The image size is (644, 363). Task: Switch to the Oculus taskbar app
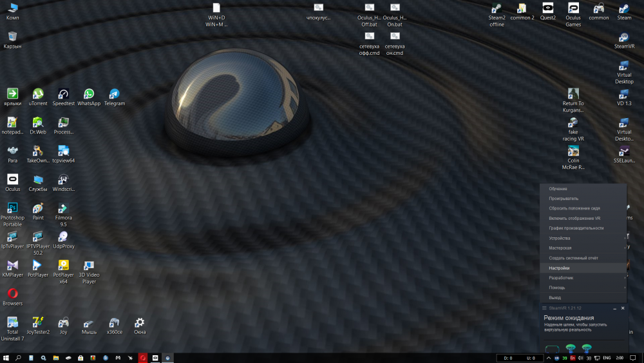155,358
